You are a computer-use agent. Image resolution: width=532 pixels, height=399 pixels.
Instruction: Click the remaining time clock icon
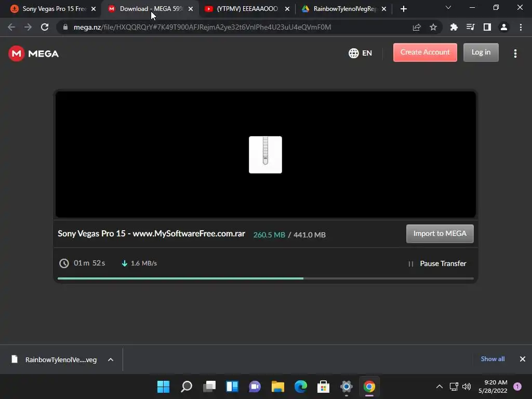tap(64, 263)
